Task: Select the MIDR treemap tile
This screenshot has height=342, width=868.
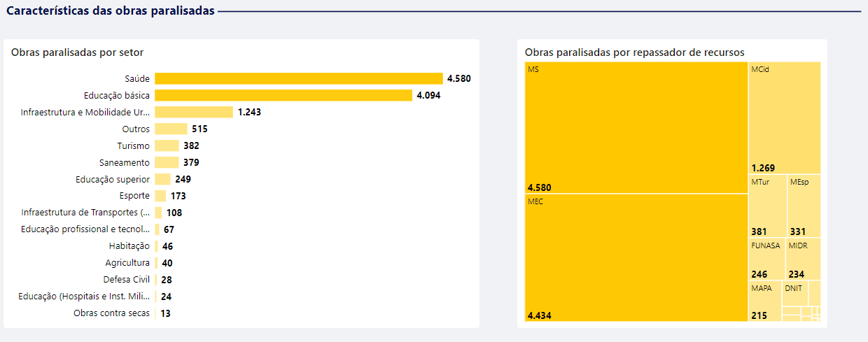Action: [804, 259]
